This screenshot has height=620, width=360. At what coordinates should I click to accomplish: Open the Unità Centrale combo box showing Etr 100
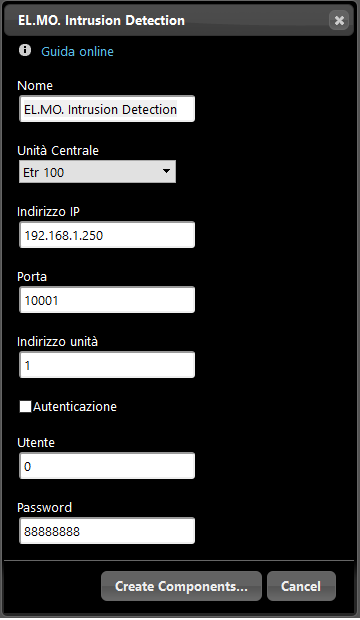pyautogui.click(x=97, y=172)
